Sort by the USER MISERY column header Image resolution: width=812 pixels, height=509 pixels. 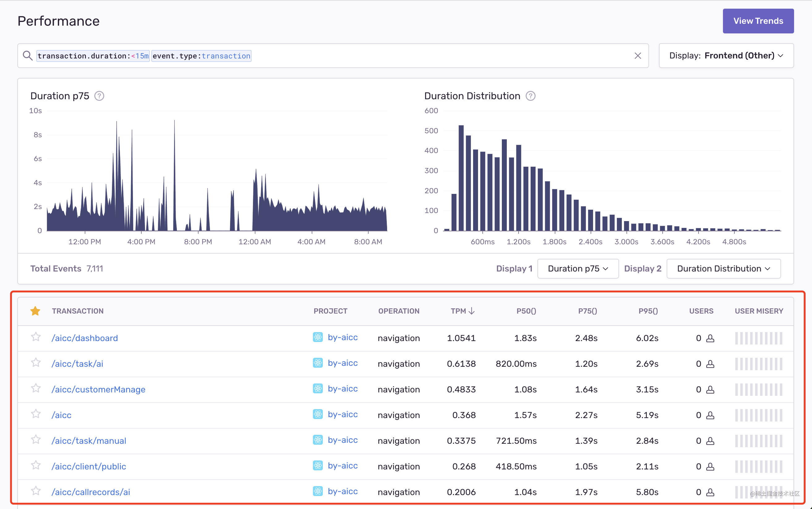point(759,311)
